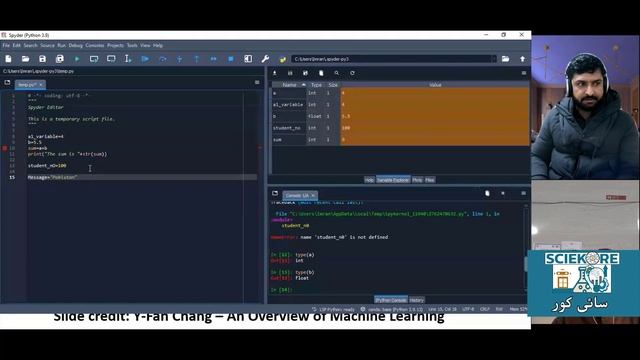Save variable explorer data icon
The width and height of the screenshot is (640, 360).
coord(290,73)
